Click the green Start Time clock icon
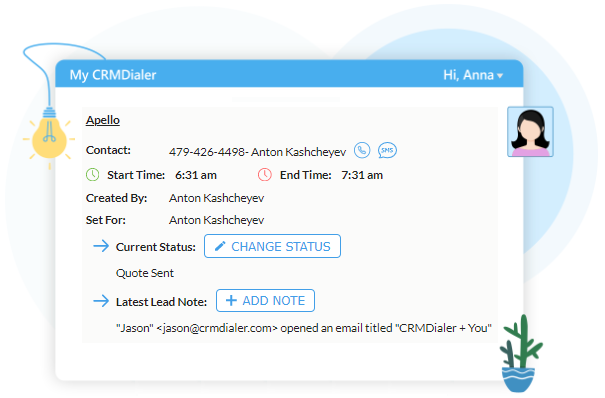The height and width of the screenshot is (398, 605). pyautogui.click(x=93, y=175)
